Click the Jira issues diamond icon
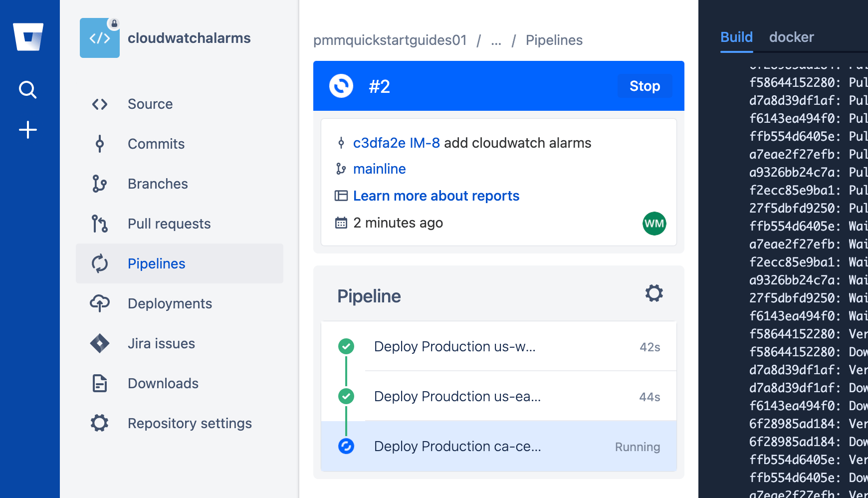 pyautogui.click(x=99, y=343)
